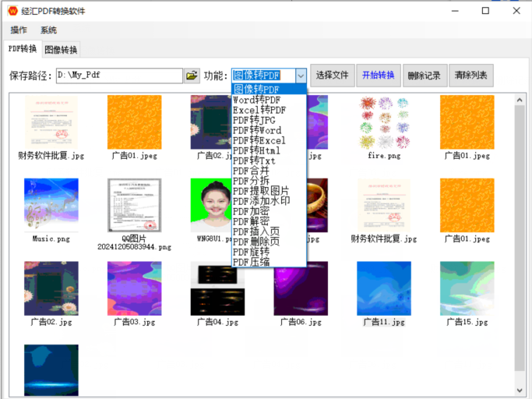Switch to the PDF转换 tab
The image size is (532, 399).
click(x=22, y=49)
